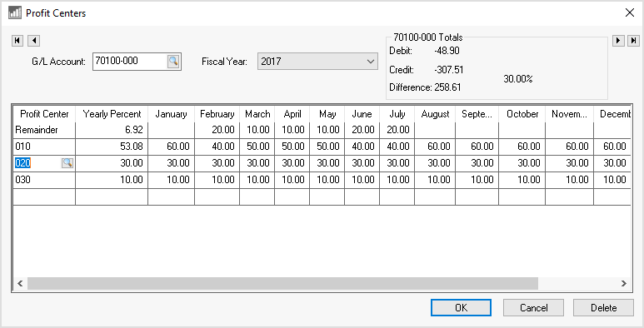The image size is (644, 328).
Task: Open profit center 020 lookup magnifier
Action: pyautogui.click(x=67, y=163)
